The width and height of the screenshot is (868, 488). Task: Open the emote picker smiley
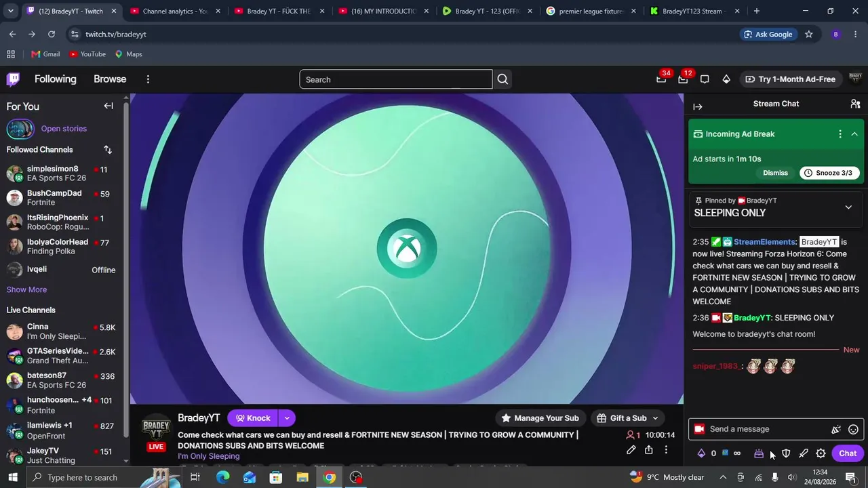(x=854, y=429)
